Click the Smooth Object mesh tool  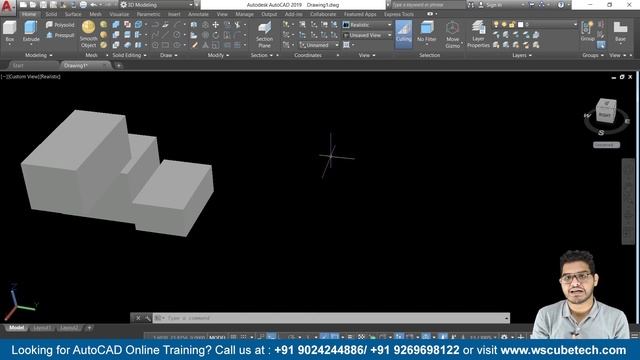89,34
